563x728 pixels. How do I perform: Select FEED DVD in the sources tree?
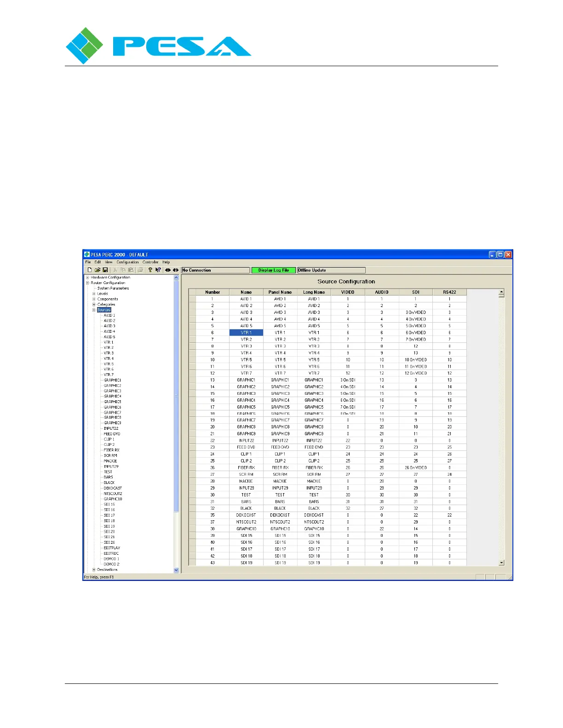112,434
